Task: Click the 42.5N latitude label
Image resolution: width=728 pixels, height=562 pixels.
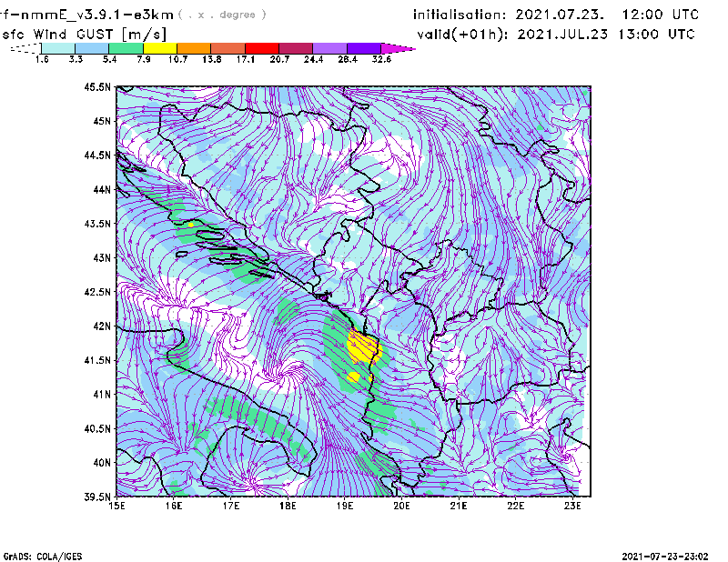Action: [x=97, y=292]
